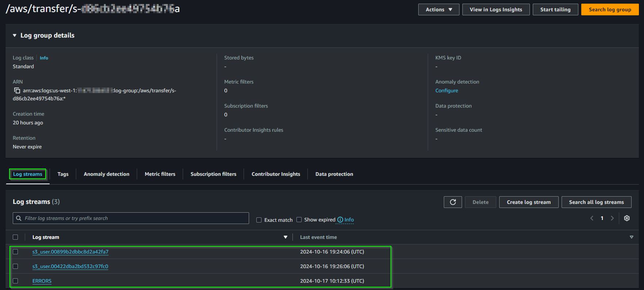Collapse the Log group details section
The image size is (644, 290).
click(15, 35)
